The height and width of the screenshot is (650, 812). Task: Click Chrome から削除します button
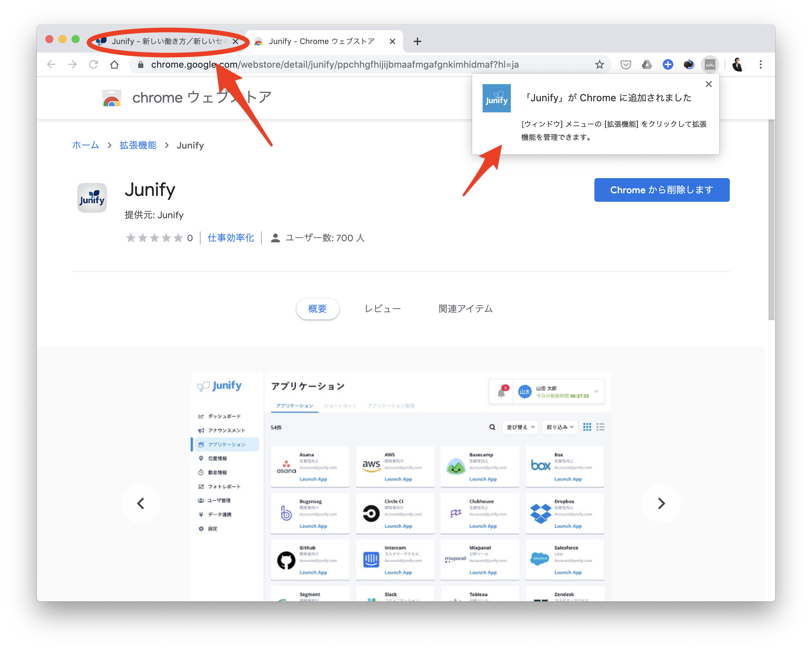pos(661,190)
